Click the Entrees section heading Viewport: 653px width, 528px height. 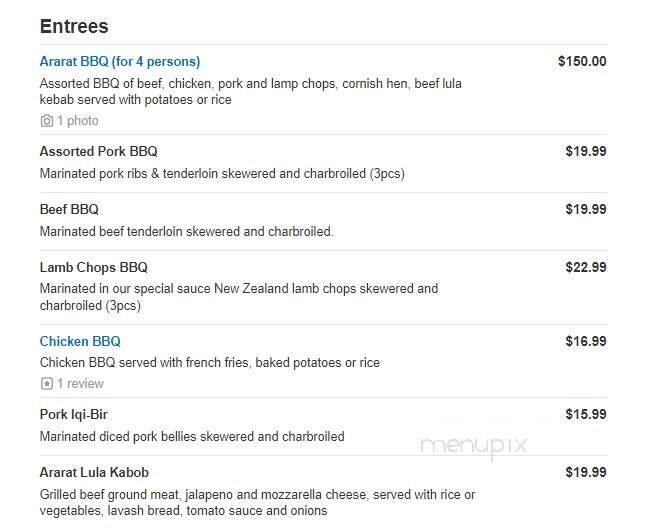pyautogui.click(x=74, y=26)
